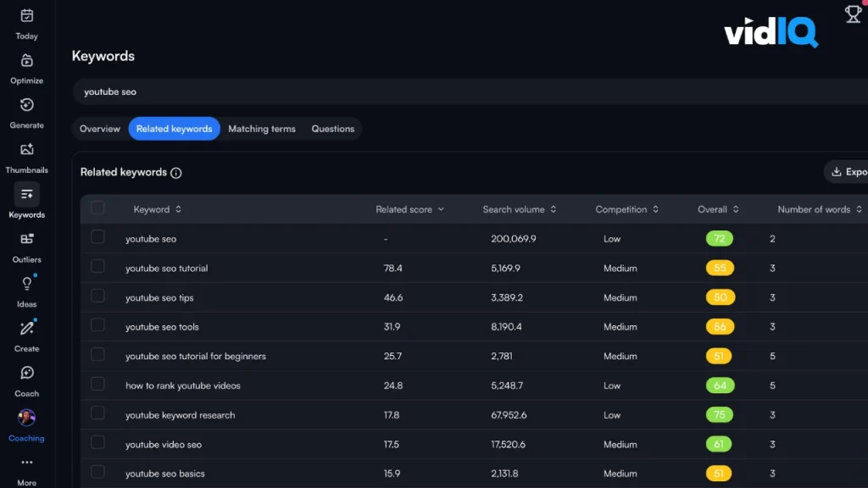
Task: Open the Thumbnails sidebar icon
Action: tap(26, 150)
